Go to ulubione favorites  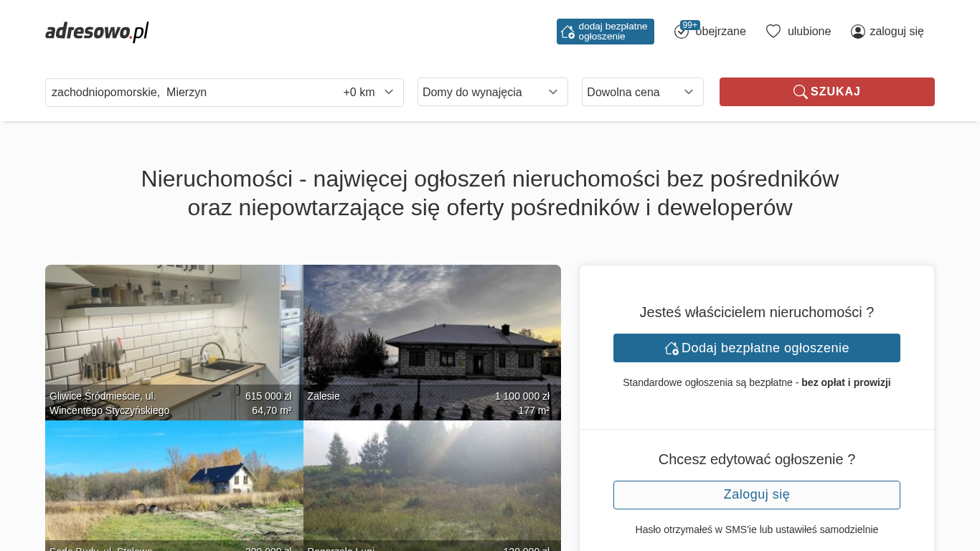click(x=809, y=32)
